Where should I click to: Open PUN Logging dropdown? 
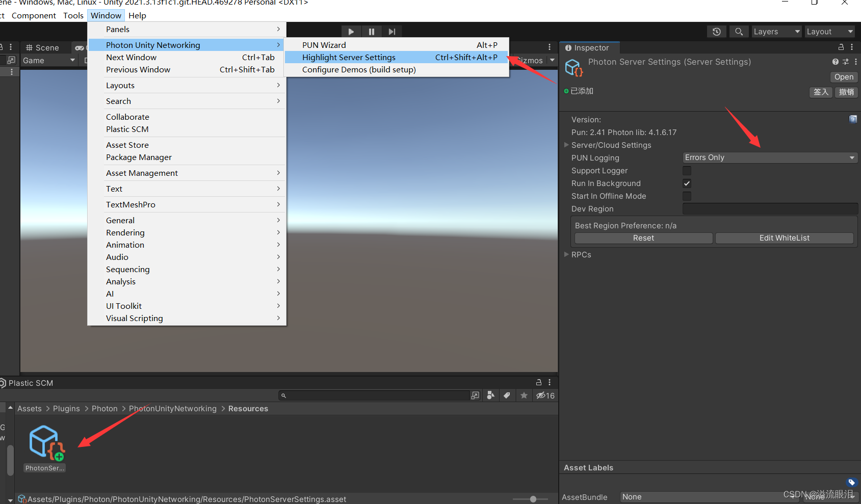[x=770, y=157]
